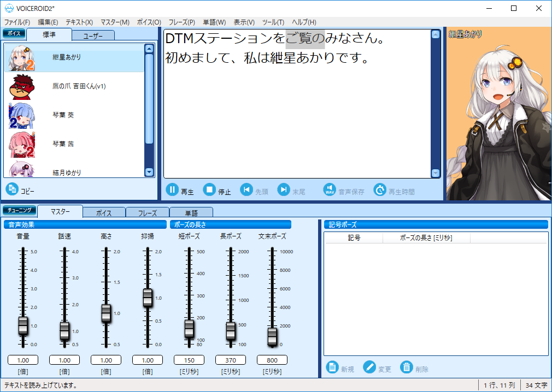Click the 抑揚 slider handle
Viewport: 552px width, 392px height.
pyautogui.click(x=148, y=298)
